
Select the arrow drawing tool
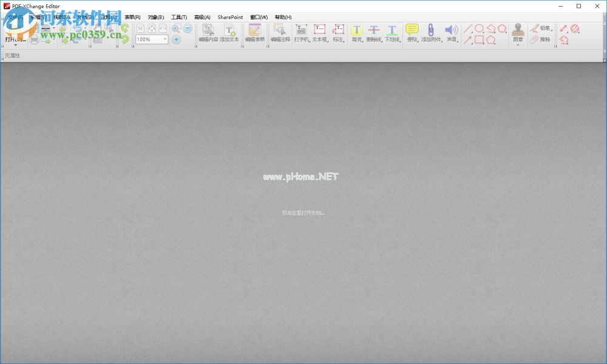(x=468, y=39)
